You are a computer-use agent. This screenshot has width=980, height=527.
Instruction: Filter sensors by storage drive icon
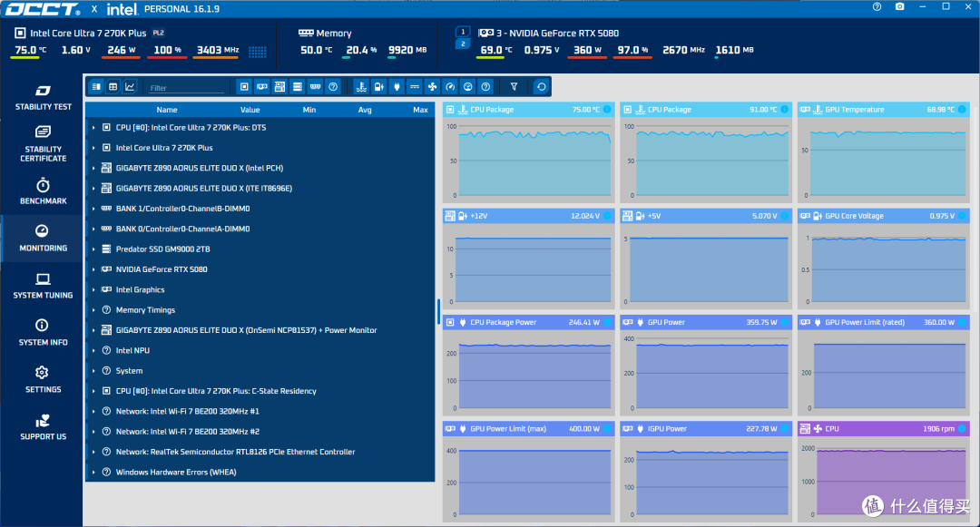click(298, 87)
